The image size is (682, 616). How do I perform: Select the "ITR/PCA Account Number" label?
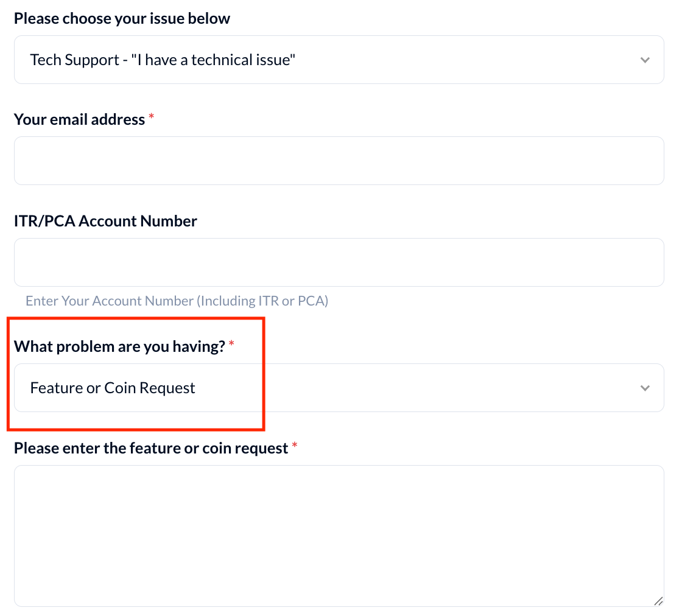[x=105, y=221]
